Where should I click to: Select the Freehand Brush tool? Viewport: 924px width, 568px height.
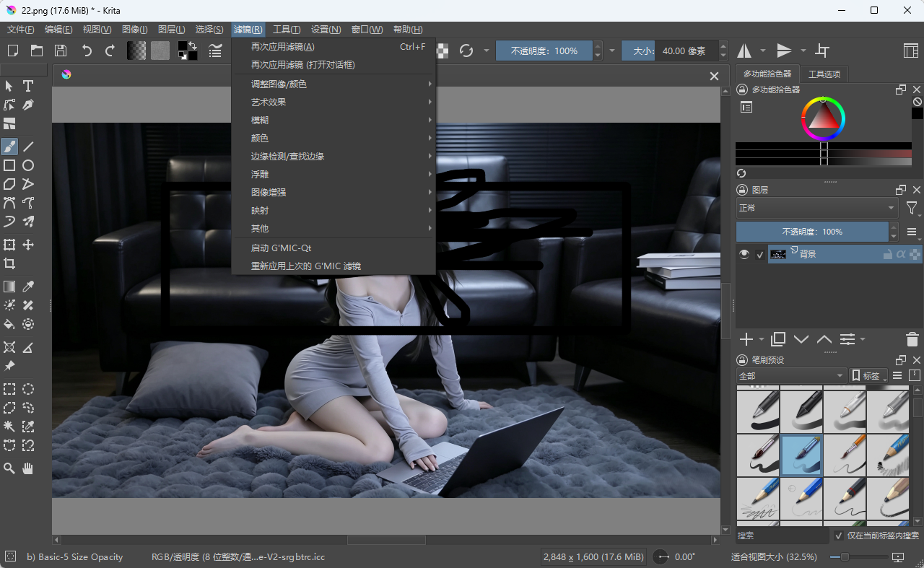9,147
